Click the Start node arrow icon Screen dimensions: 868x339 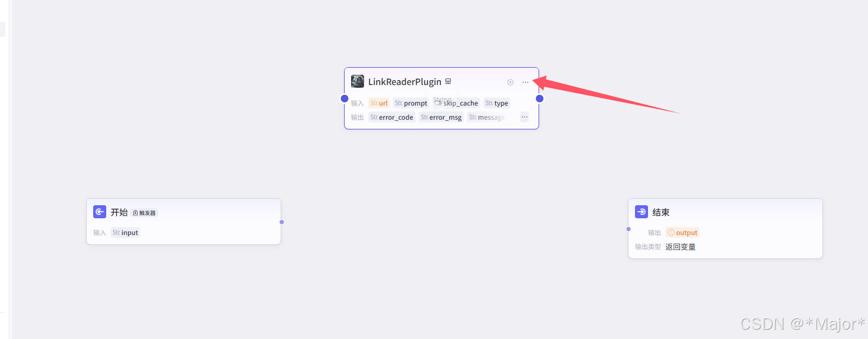click(100, 212)
